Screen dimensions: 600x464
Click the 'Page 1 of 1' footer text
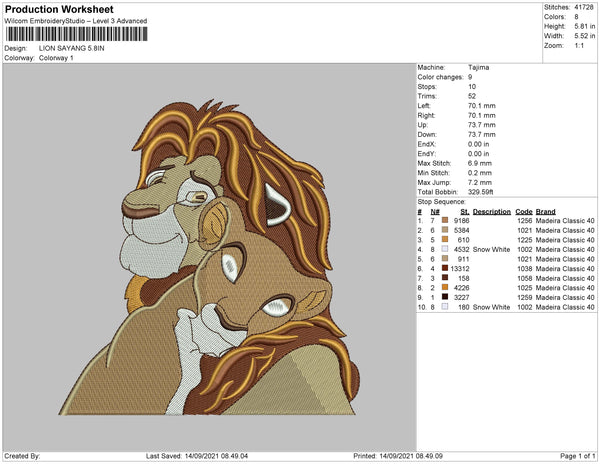pos(577,456)
